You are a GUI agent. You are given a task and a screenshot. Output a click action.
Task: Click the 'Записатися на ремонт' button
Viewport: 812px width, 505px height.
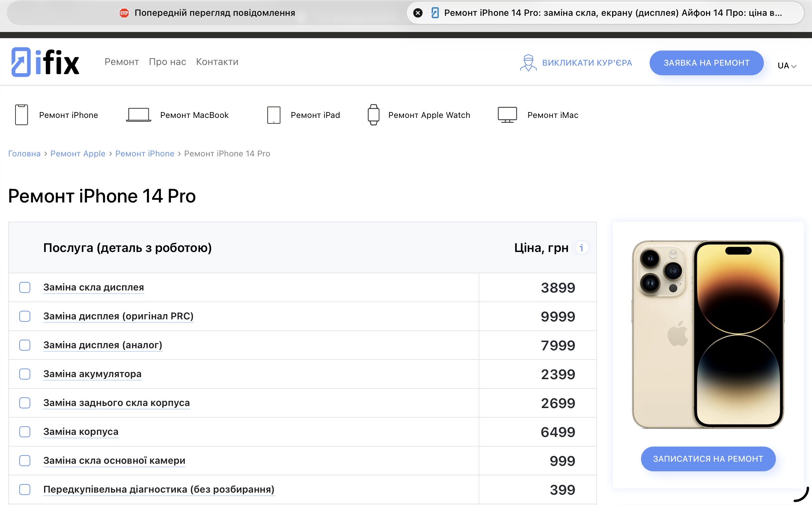point(708,459)
